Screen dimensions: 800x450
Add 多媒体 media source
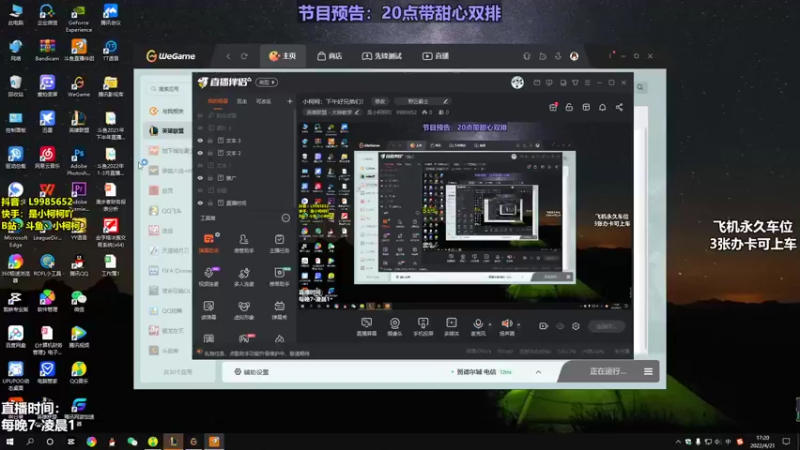pyautogui.click(x=452, y=327)
